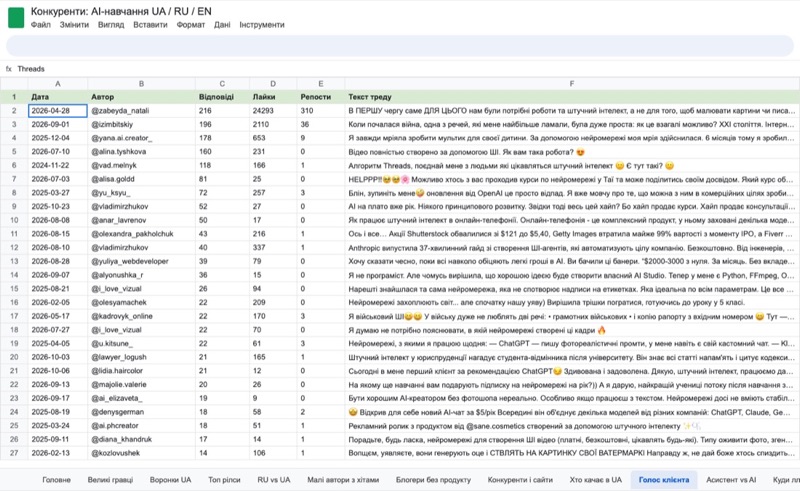The height and width of the screenshot is (491, 800).
Task: Click the author cell @yuliya_webdeveloper
Action: [x=141, y=261]
